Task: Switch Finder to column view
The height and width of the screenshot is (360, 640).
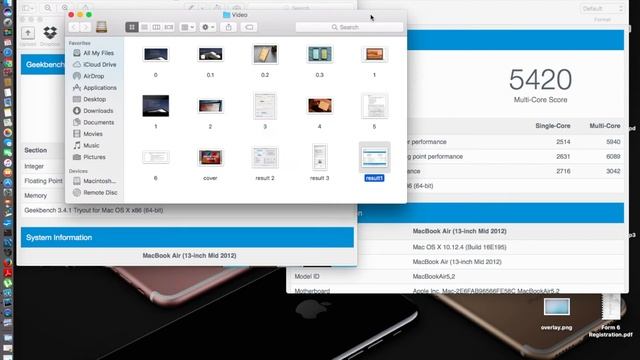Action: pyautogui.click(x=156, y=27)
